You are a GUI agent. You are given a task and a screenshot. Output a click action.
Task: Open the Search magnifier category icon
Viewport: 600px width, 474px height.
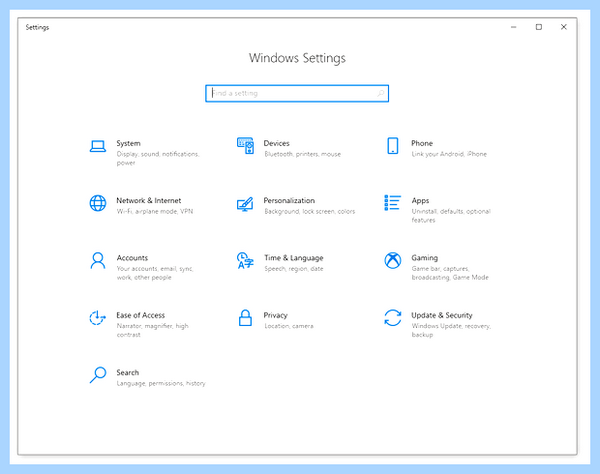[x=98, y=375]
